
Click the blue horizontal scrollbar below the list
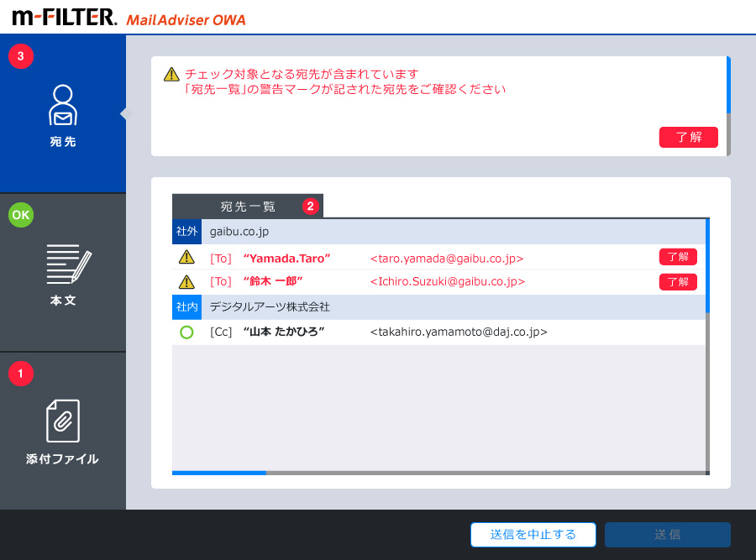tap(218, 473)
